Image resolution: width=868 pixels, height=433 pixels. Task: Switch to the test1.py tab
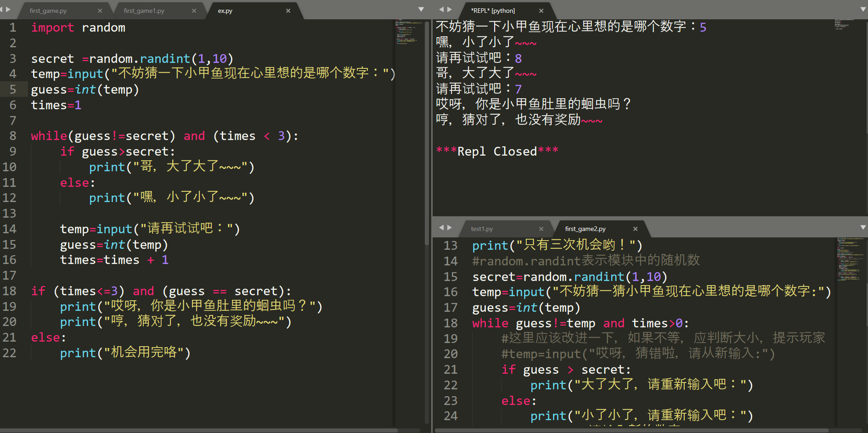pos(482,229)
